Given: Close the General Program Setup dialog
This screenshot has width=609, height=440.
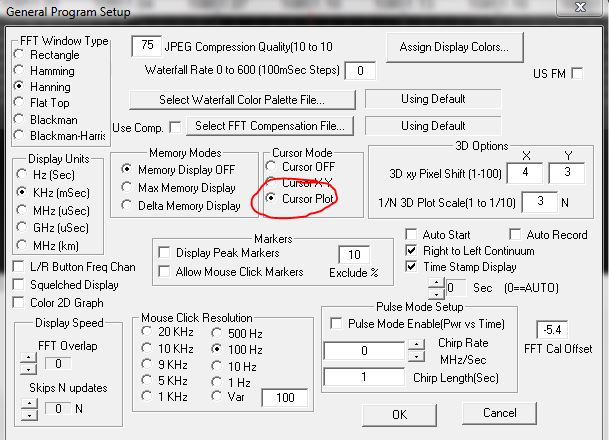Looking at the screenshot, I should pos(585,11).
